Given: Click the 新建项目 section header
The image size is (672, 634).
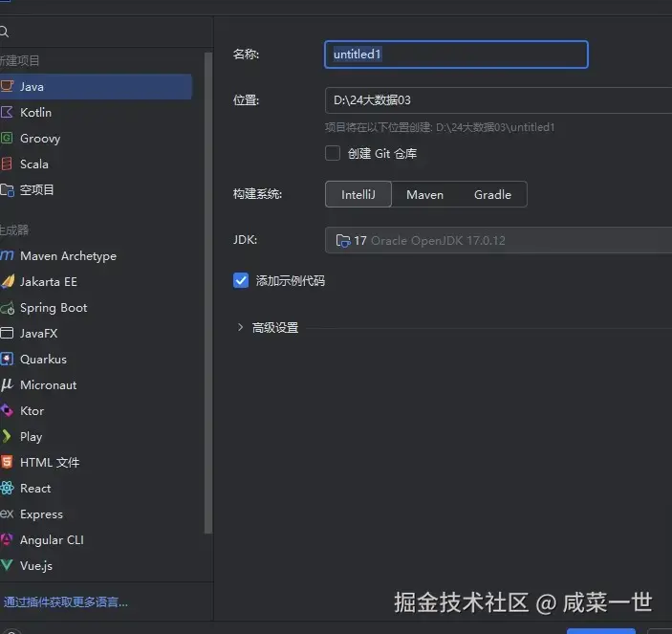Looking at the screenshot, I should tap(19, 60).
